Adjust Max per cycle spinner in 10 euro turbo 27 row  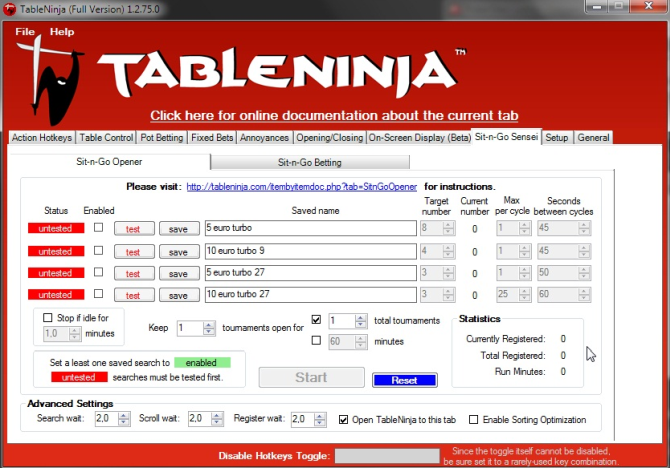(x=525, y=294)
